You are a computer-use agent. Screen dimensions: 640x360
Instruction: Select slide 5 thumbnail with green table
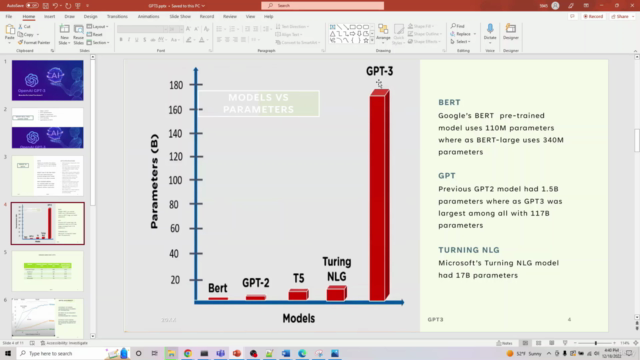click(x=47, y=271)
